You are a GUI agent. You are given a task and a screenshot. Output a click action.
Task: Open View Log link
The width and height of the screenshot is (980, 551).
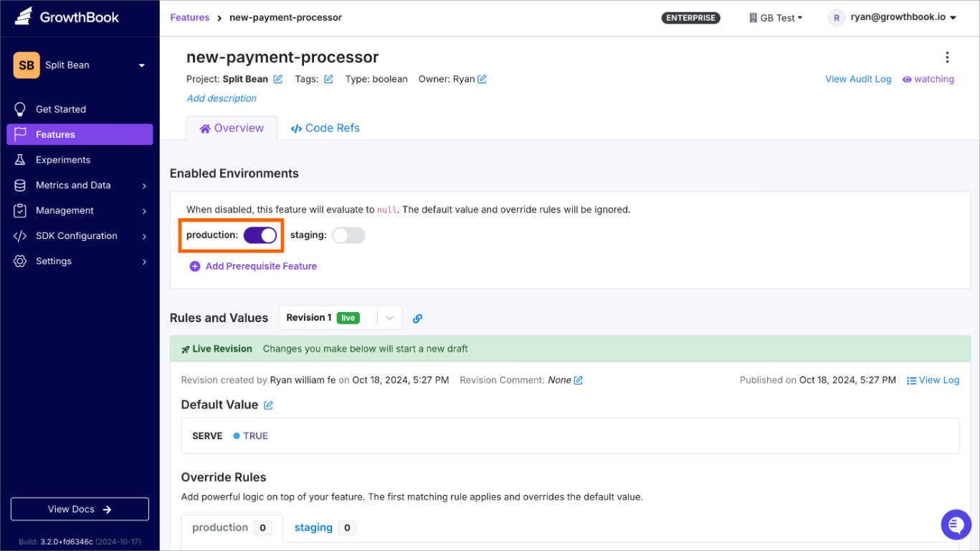click(933, 380)
